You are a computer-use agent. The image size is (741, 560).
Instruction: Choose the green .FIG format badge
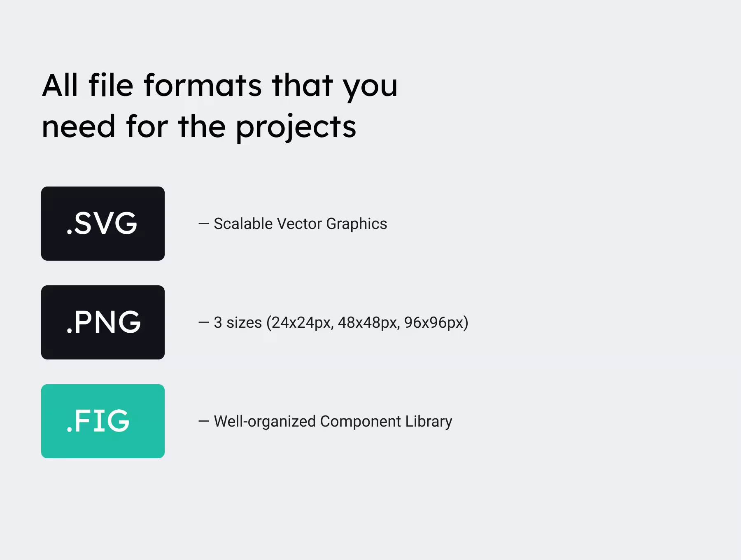(x=103, y=421)
